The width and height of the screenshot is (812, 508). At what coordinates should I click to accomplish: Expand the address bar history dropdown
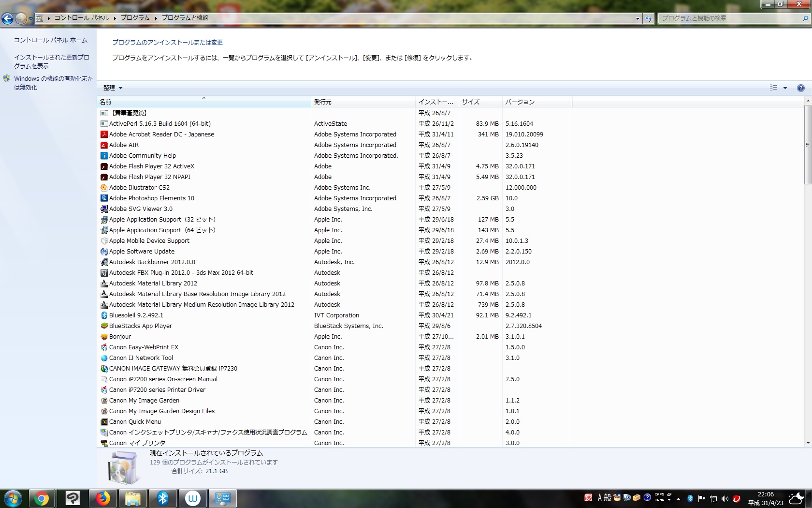(x=638, y=18)
